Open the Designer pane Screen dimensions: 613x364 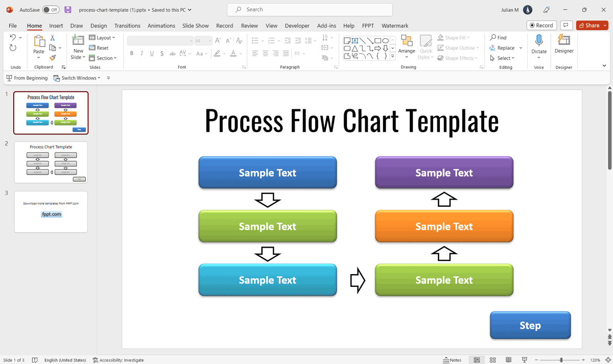564,44
